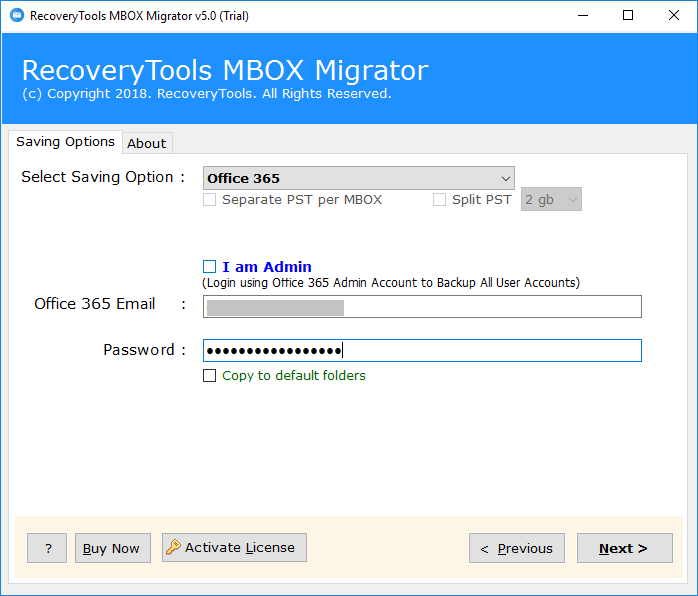Click the Login using Office 365 Admin note
Image resolution: width=698 pixels, height=596 pixels.
(391, 283)
